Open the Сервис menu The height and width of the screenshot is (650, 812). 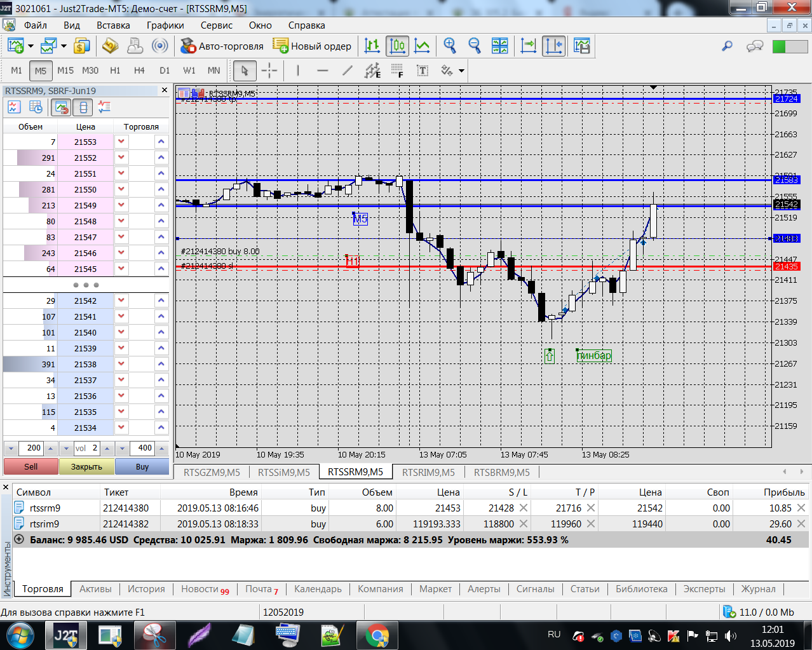(x=216, y=25)
